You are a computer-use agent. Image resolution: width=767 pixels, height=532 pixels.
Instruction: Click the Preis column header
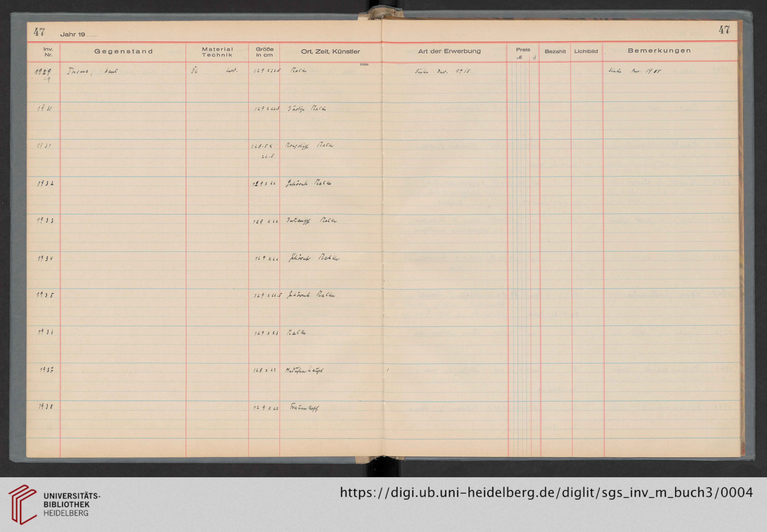[x=523, y=50]
